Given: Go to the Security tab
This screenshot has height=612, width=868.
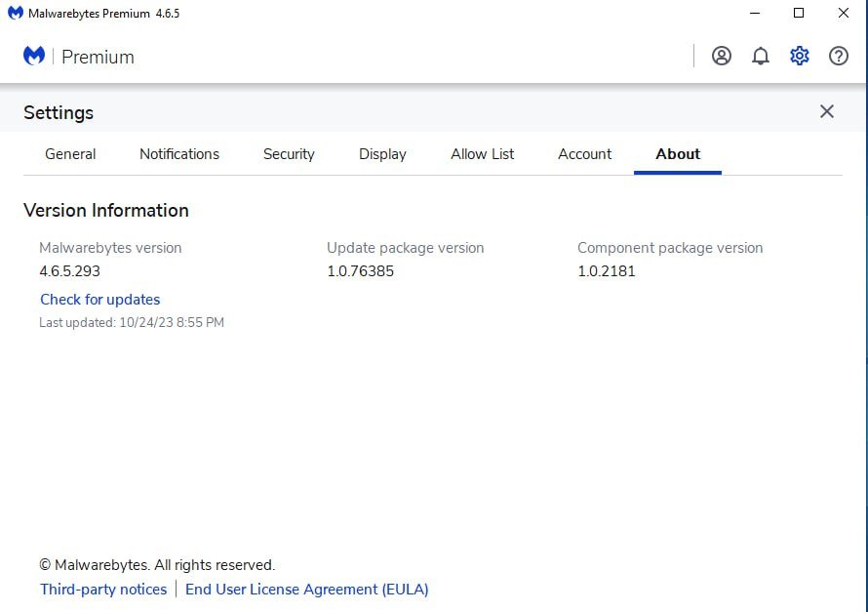Looking at the screenshot, I should coord(289,154).
